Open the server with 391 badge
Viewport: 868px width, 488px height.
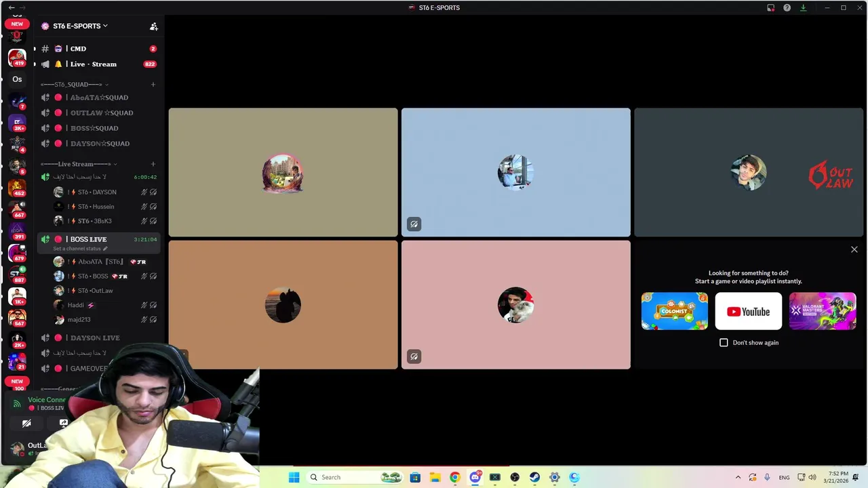(17, 230)
